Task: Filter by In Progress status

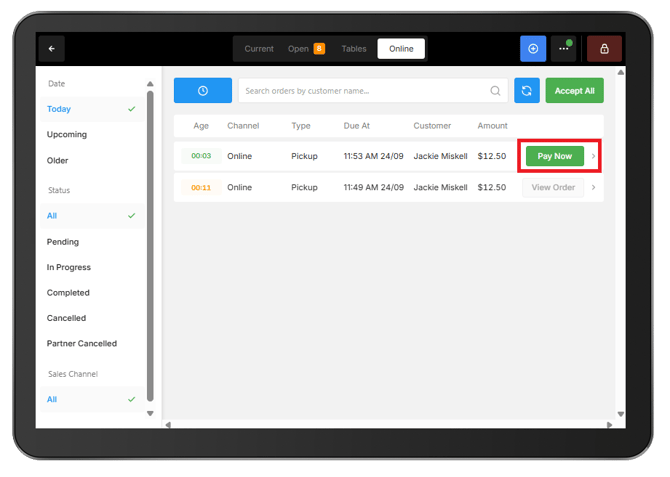Action: [x=92, y=267]
